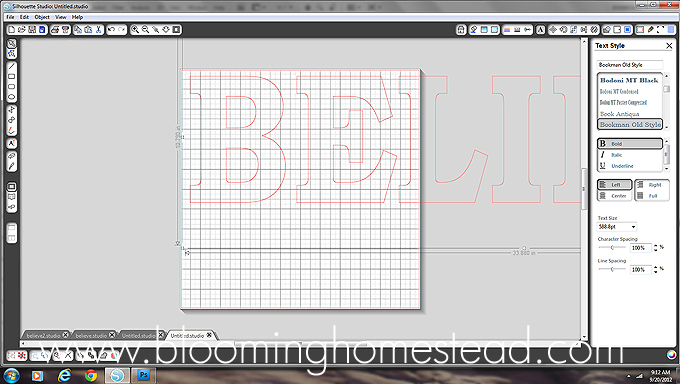Click the scissors Cut icon
Image resolution: width=680 pixels, height=384 pixels.
pos(99,30)
